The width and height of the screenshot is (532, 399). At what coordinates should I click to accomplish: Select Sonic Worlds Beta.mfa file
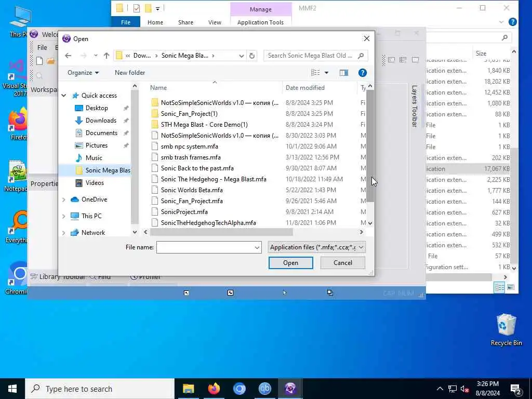pos(192,190)
